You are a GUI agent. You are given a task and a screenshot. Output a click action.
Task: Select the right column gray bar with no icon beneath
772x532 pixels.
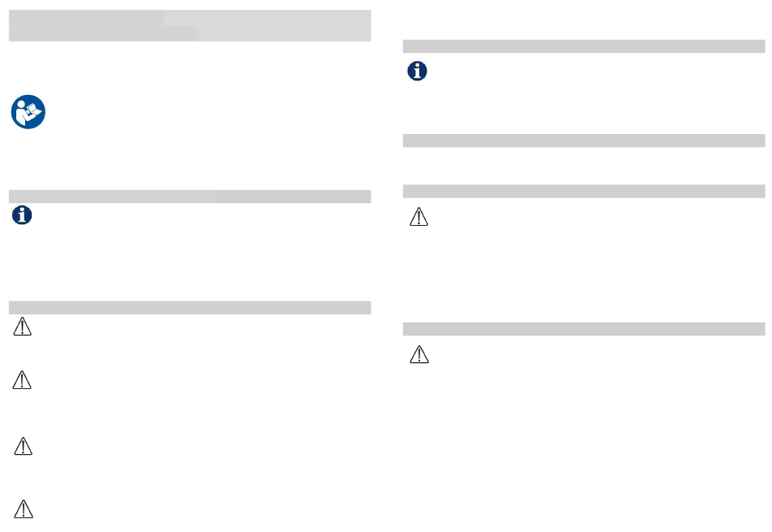(x=584, y=141)
